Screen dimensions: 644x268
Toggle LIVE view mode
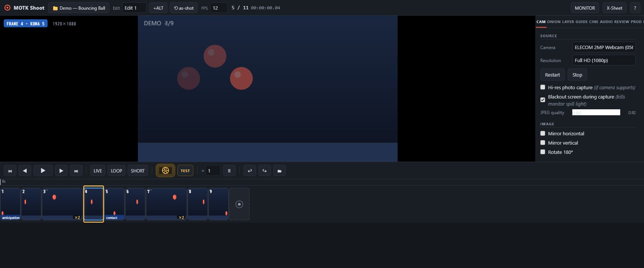[98, 171]
